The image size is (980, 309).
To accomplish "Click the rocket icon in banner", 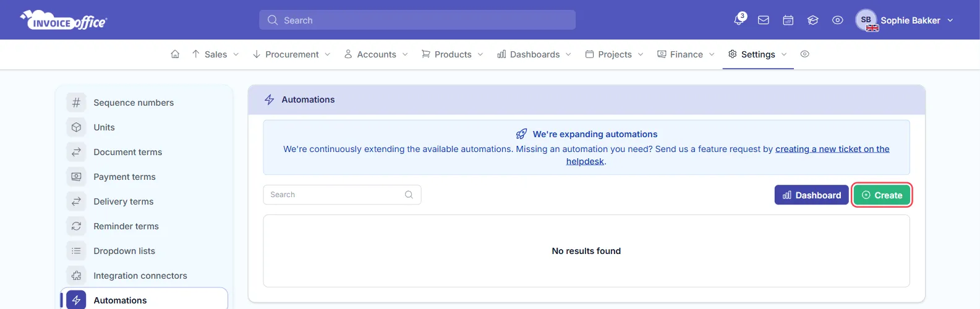I will point(522,134).
